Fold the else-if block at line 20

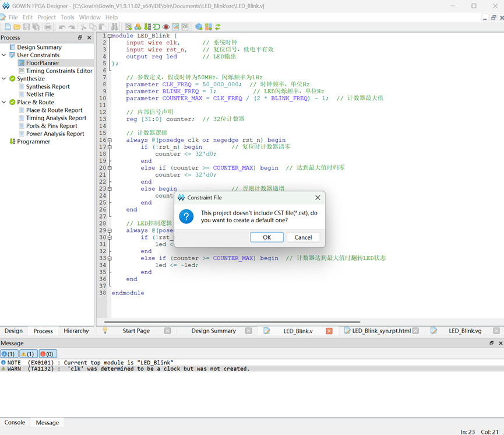tap(110, 168)
